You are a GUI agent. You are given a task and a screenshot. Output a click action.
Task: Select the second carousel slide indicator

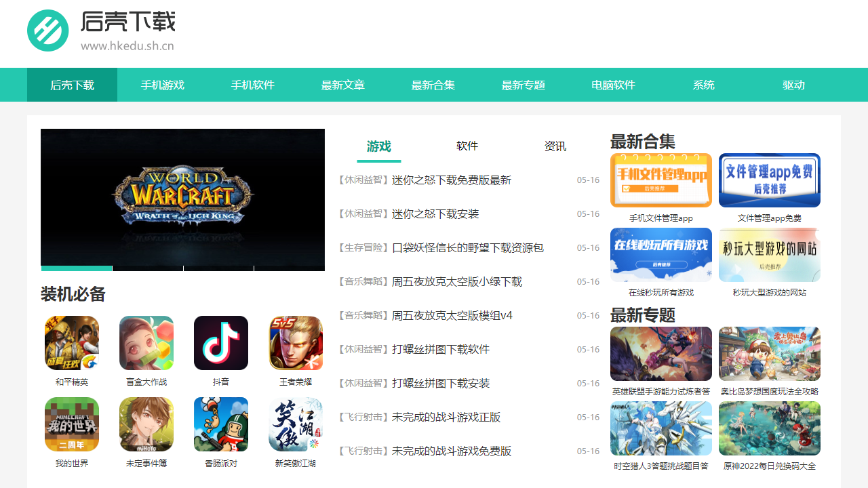tap(148, 268)
